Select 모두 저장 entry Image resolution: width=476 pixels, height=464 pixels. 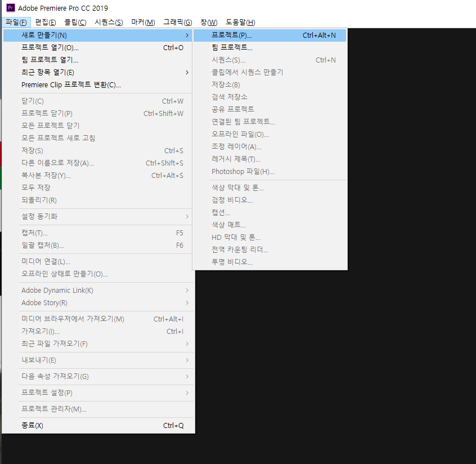pyautogui.click(x=97, y=188)
